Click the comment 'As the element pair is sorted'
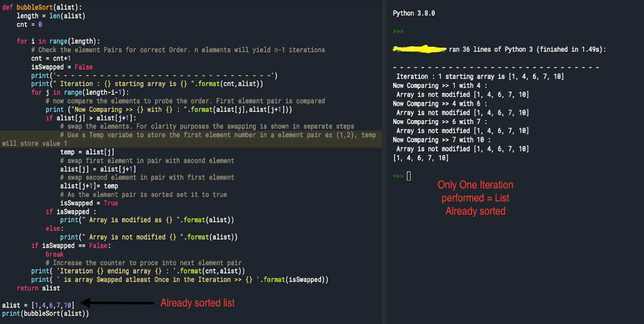This screenshot has height=324, width=644. (144, 195)
